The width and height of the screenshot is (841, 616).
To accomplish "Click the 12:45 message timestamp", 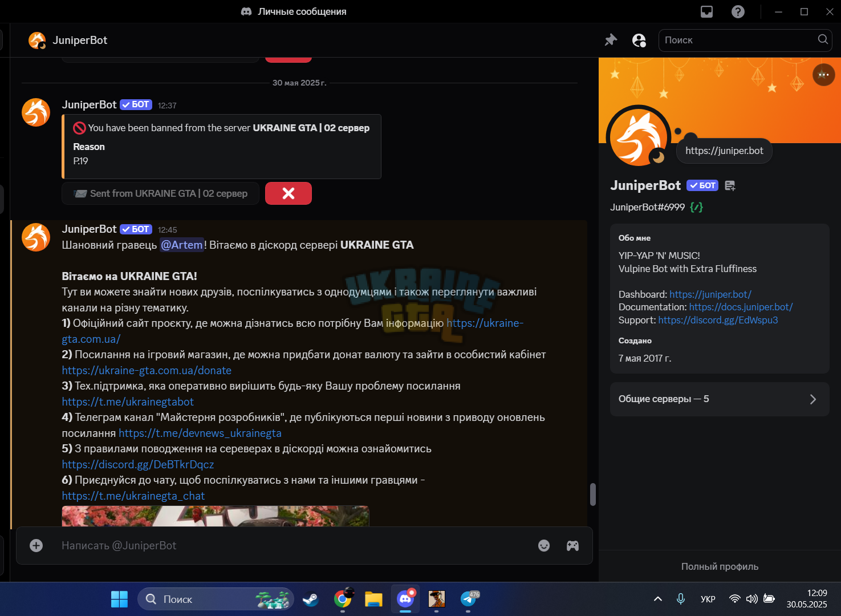I will click(x=168, y=230).
